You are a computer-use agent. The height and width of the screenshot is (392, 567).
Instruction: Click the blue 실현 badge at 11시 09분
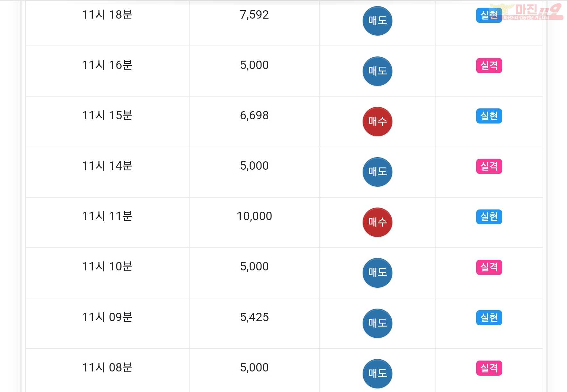489,318
